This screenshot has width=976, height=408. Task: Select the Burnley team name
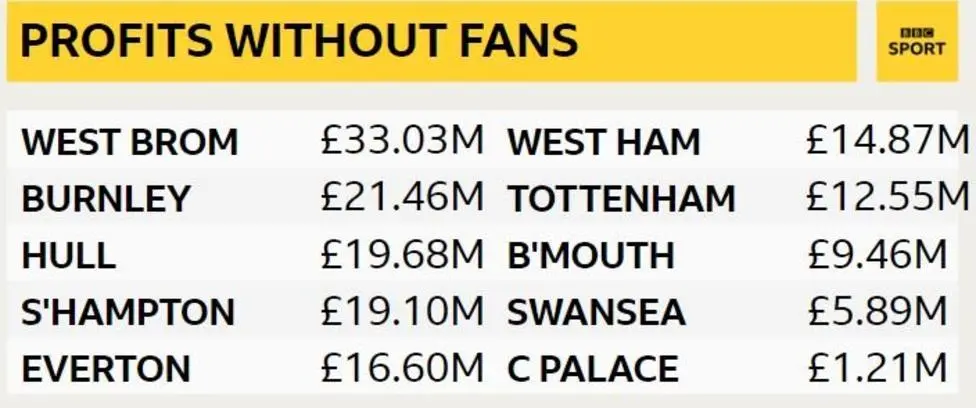(105, 199)
